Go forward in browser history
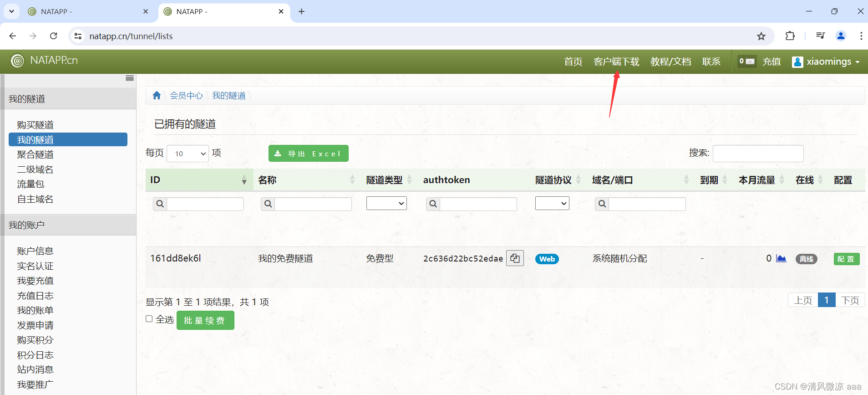868x395 pixels. point(33,36)
